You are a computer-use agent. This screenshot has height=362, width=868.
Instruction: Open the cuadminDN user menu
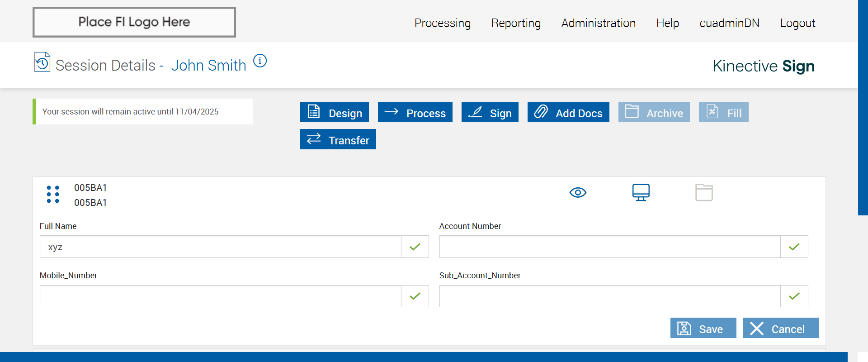[730, 23]
